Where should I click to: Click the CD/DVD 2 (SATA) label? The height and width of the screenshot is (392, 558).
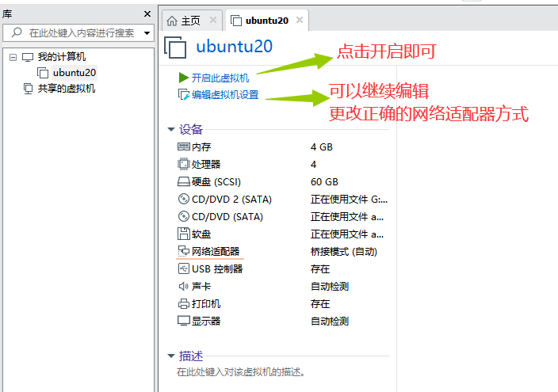click(231, 200)
